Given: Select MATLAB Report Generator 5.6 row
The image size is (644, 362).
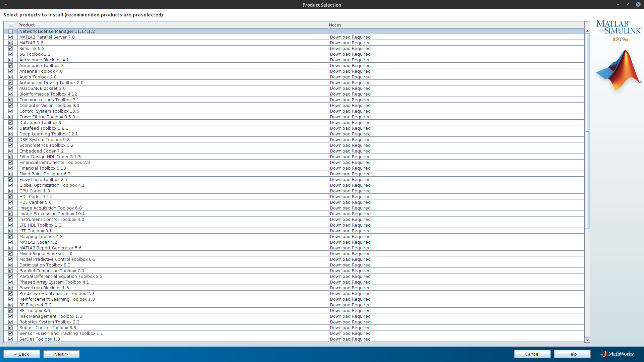Looking at the screenshot, I should 294,248.
